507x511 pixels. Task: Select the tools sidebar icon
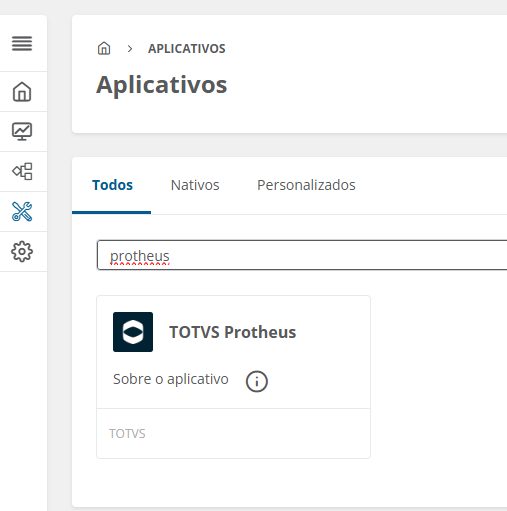click(22, 211)
